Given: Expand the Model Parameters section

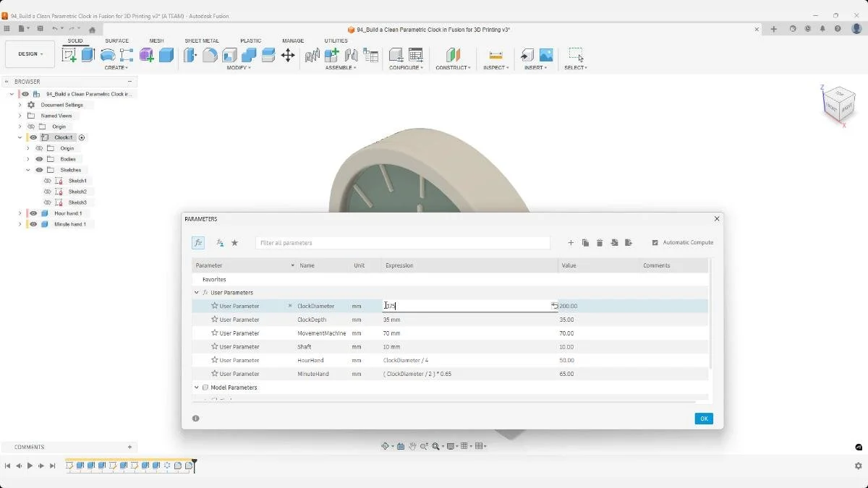Looking at the screenshot, I should [196, 388].
